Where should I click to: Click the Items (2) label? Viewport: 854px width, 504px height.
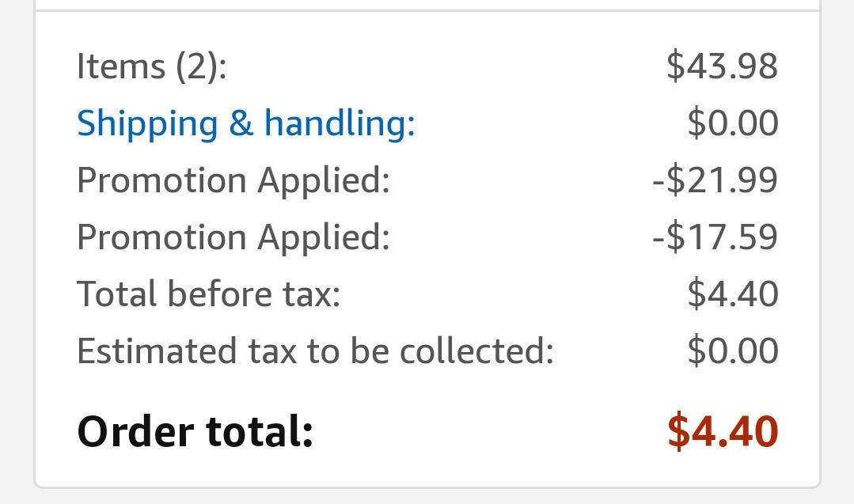point(151,66)
